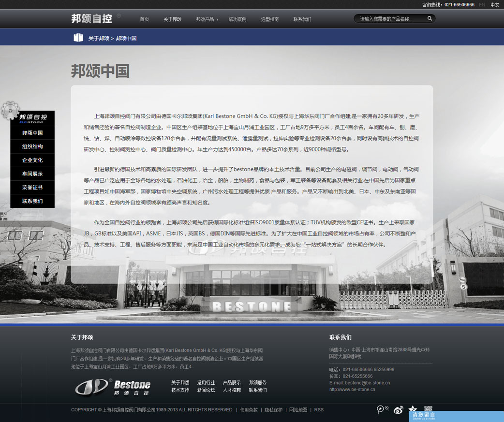Click the hotline text 咨询热线：021-66506666
The image size is (504, 422).
click(x=448, y=4)
